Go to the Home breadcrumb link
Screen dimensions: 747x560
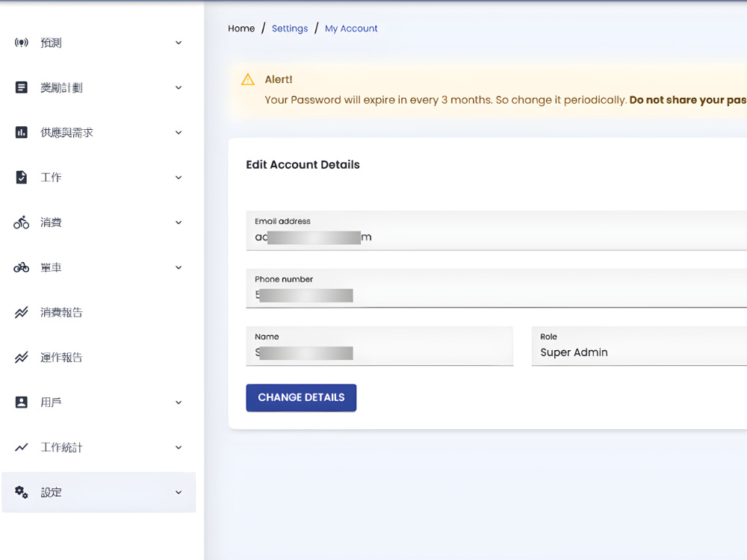pos(241,28)
